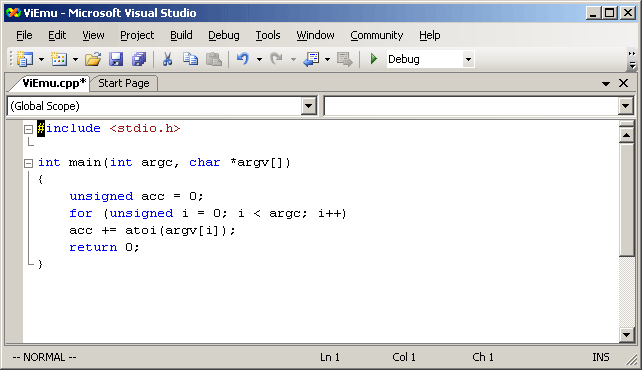Click the Cut scissors icon
The width and height of the screenshot is (642, 370).
pos(167,59)
